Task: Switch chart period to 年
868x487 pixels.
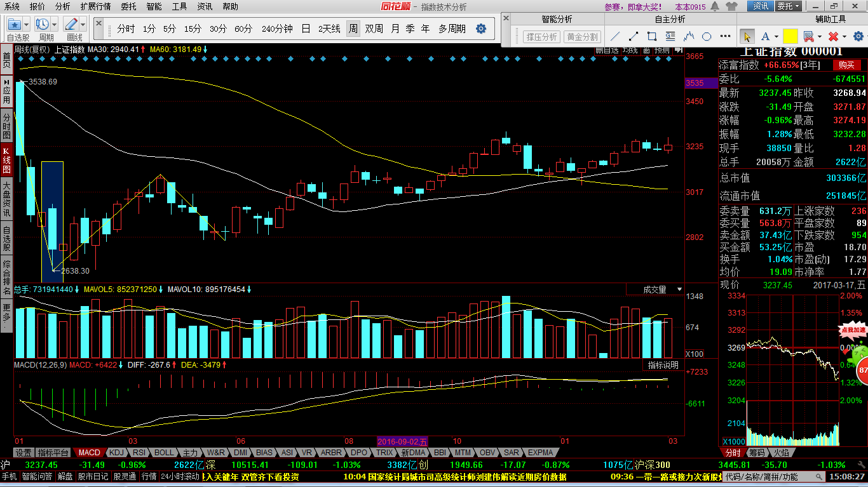Action: pos(425,29)
